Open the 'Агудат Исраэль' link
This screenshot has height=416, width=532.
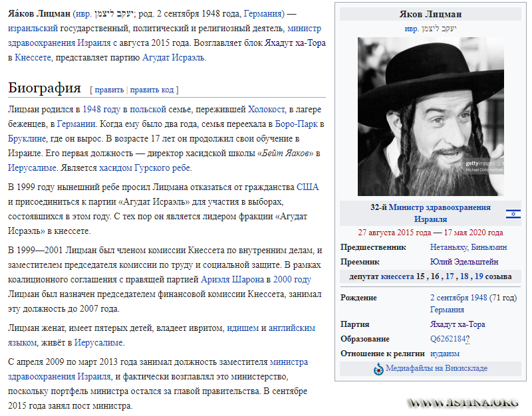174,58
